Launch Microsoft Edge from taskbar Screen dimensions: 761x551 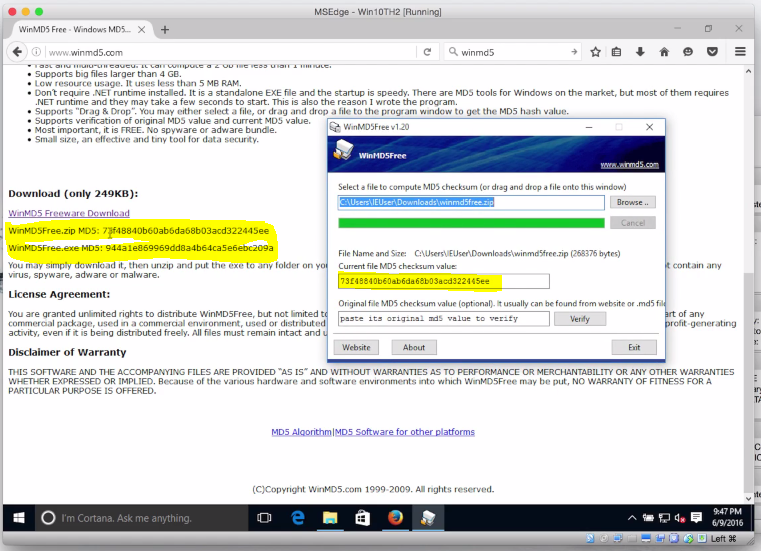[298, 518]
